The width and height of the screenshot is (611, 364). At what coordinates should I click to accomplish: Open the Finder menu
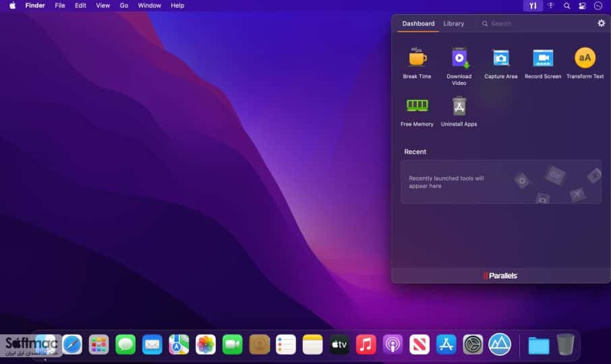[35, 5]
